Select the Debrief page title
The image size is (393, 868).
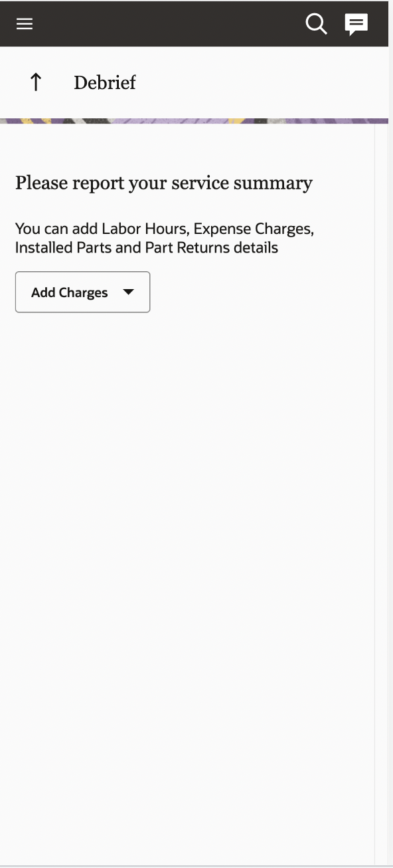coord(105,82)
